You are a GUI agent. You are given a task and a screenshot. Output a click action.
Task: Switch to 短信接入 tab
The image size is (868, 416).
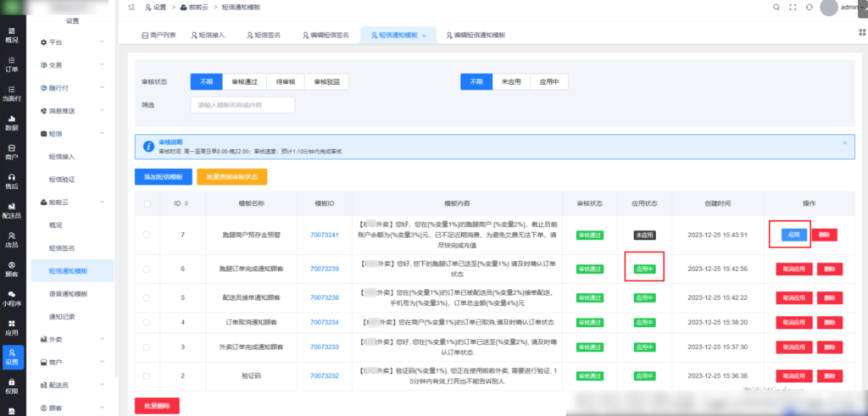(x=209, y=36)
